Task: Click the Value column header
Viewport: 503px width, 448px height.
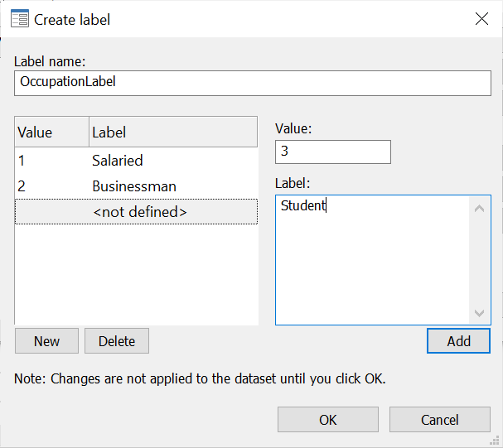Action: 51,132
